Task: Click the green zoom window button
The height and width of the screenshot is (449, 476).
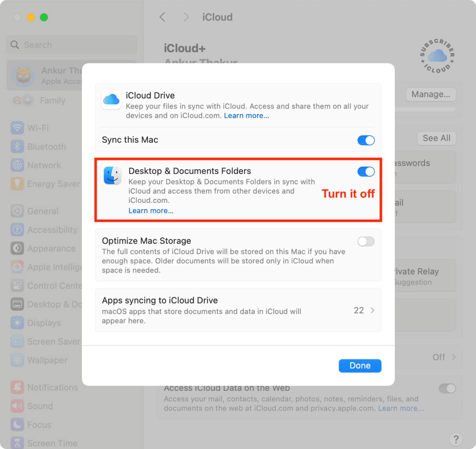Action: click(x=44, y=17)
